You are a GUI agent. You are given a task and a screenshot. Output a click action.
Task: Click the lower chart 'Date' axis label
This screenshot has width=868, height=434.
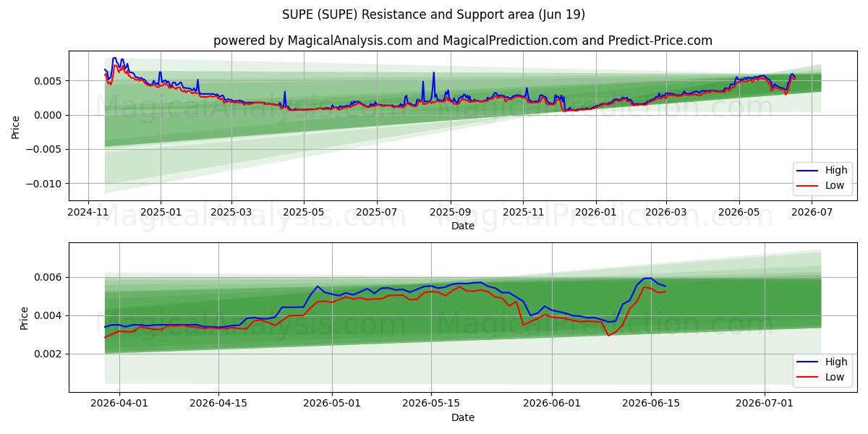tap(463, 417)
